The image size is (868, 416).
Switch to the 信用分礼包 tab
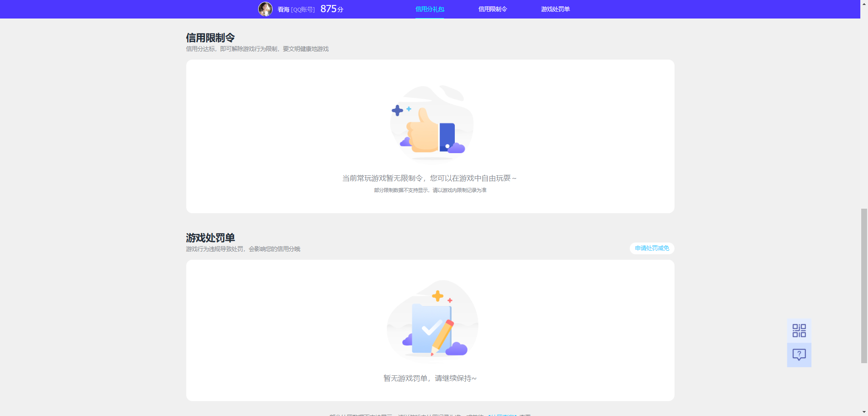tap(429, 9)
